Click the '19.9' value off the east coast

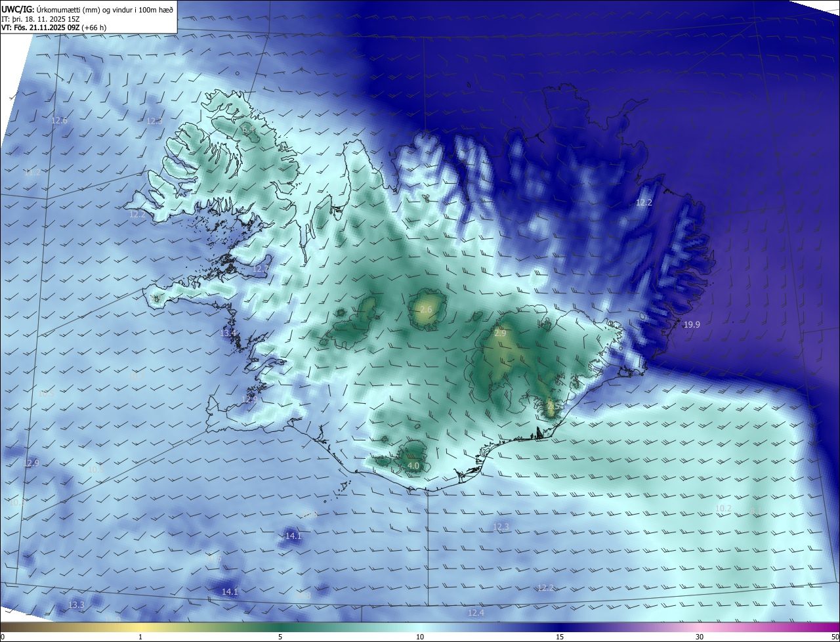(692, 324)
